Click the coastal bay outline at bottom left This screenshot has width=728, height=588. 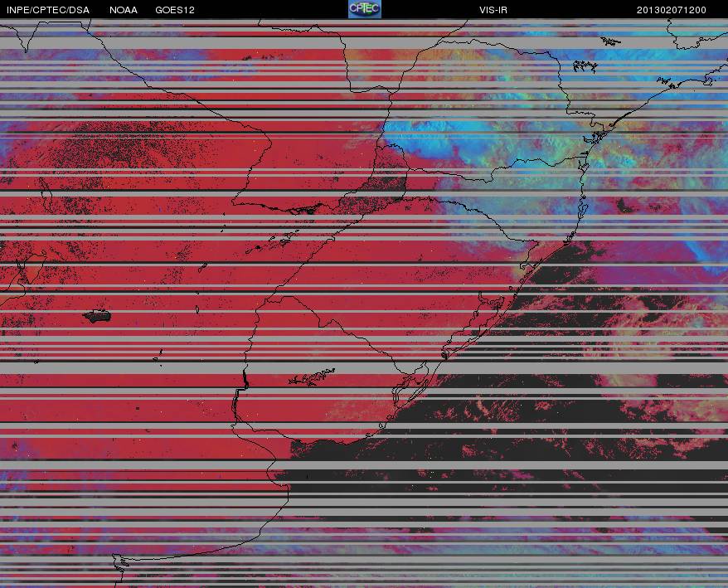[x=119, y=563]
